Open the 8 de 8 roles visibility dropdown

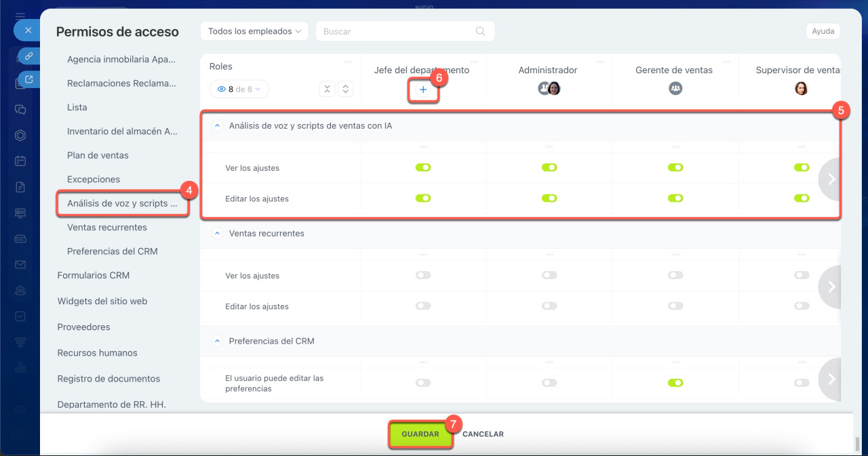pos(239,89)
